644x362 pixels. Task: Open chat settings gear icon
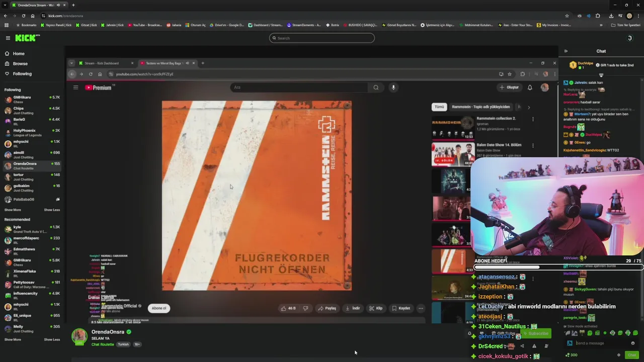(619, 355)
